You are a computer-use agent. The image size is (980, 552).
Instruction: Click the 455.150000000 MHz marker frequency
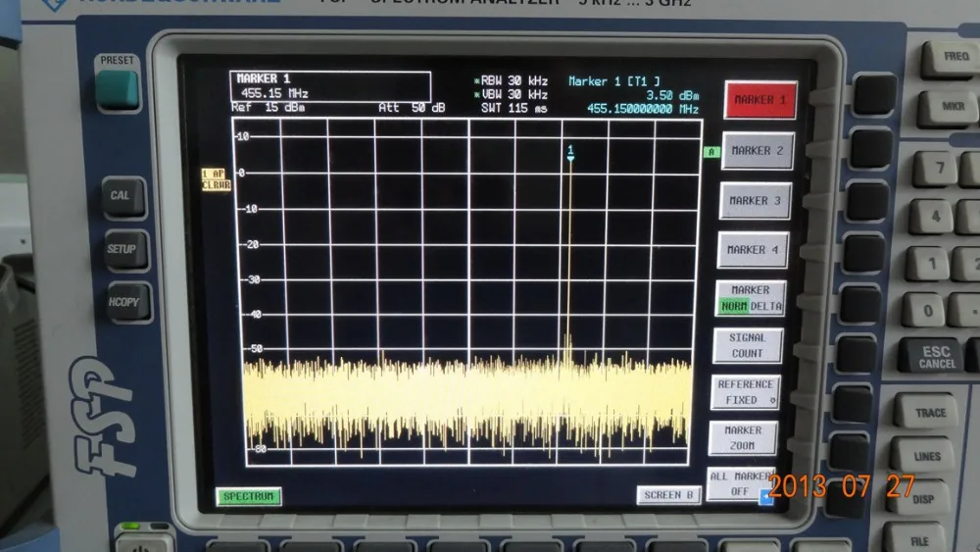pos(643,109)
